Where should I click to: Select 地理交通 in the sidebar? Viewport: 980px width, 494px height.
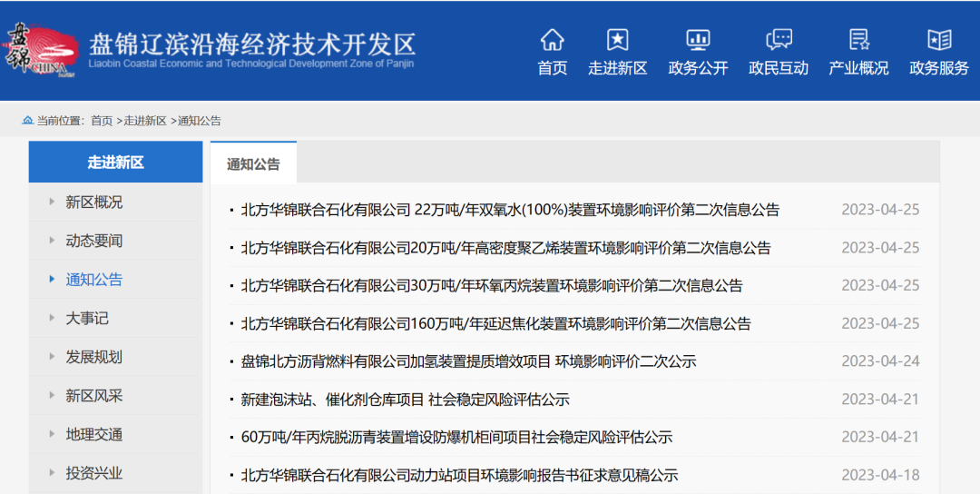(x=93, y=434)
